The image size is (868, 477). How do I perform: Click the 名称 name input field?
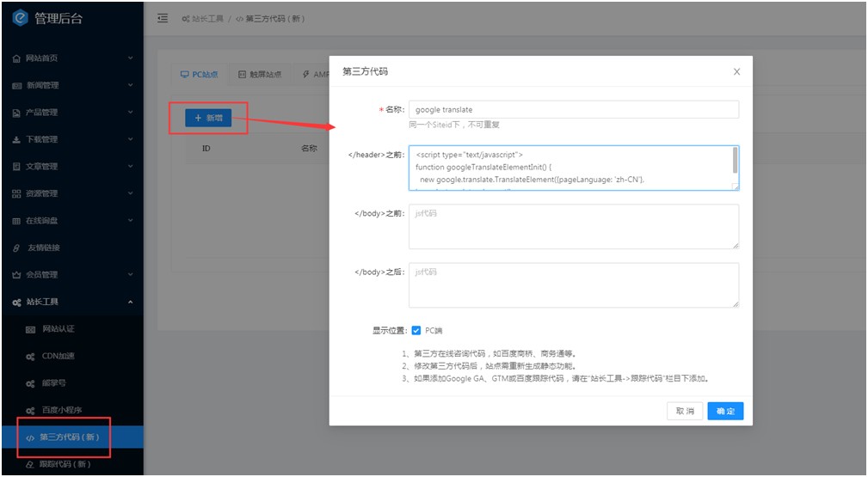pos(573,109)
